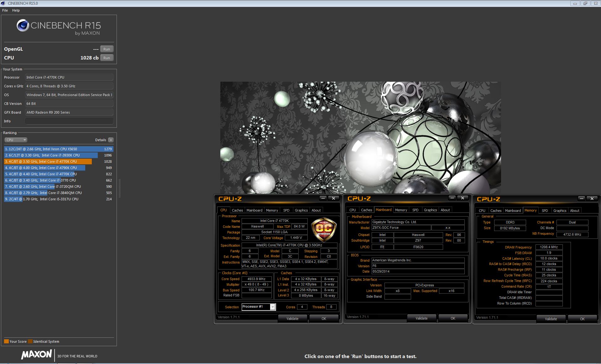Select the i7-4790K ranking row
601x364 pixels.
(59, 168)
